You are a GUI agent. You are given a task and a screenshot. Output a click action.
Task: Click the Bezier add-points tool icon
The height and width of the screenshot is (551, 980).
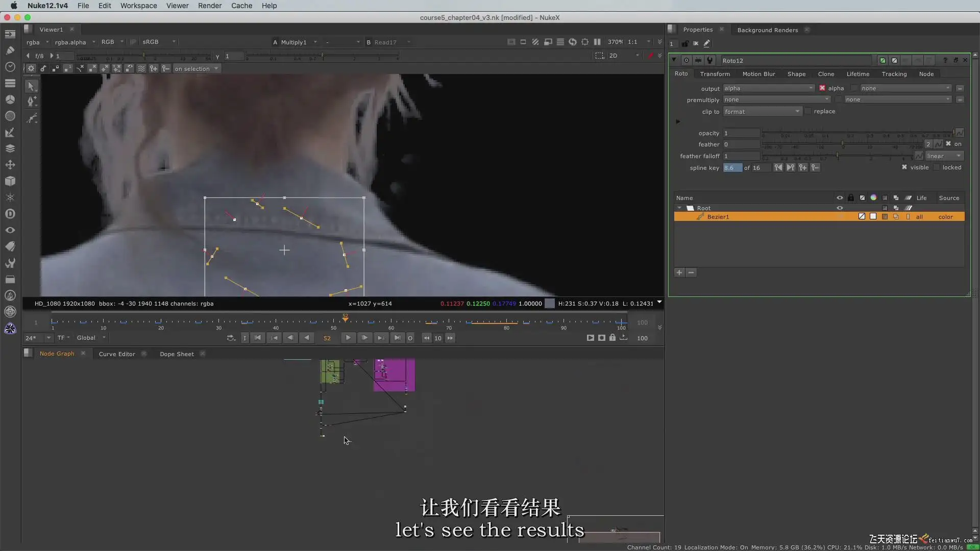[31, 102]
